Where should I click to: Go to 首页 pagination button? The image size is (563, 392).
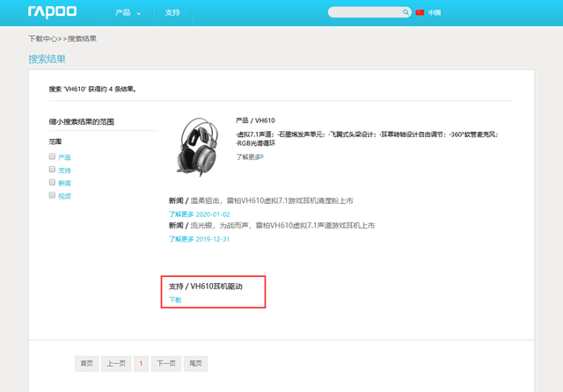(x=86, y=364)
